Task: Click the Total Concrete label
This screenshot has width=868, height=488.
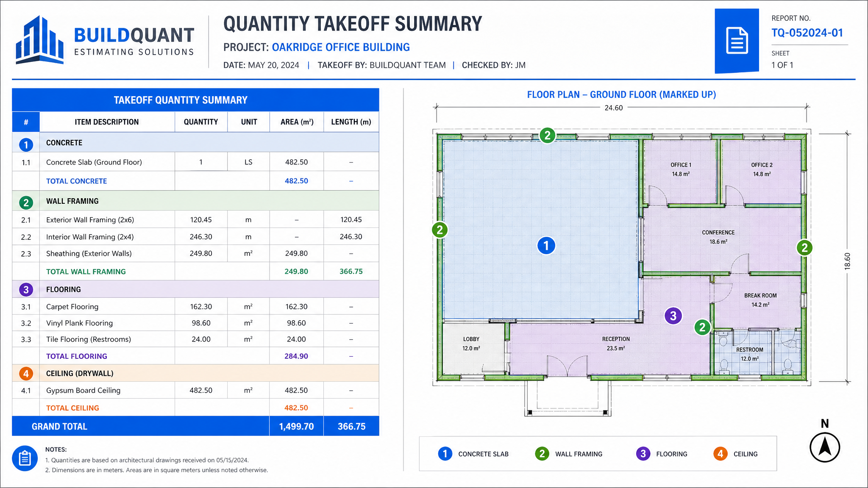Action: (x=76, y=181)
